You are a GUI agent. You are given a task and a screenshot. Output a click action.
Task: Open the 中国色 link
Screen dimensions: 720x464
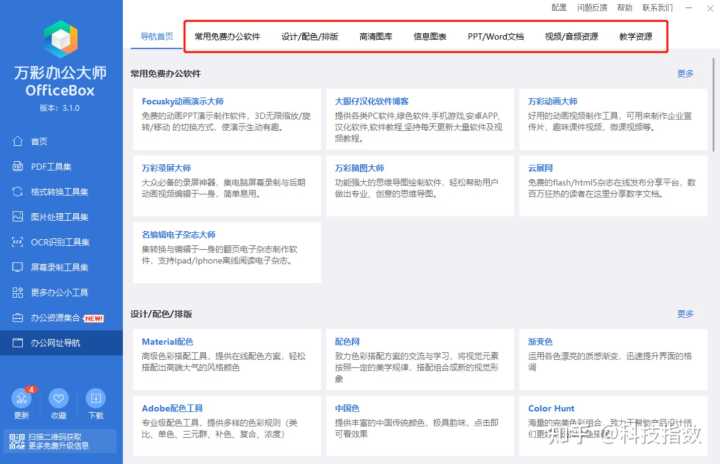[347, 408]
